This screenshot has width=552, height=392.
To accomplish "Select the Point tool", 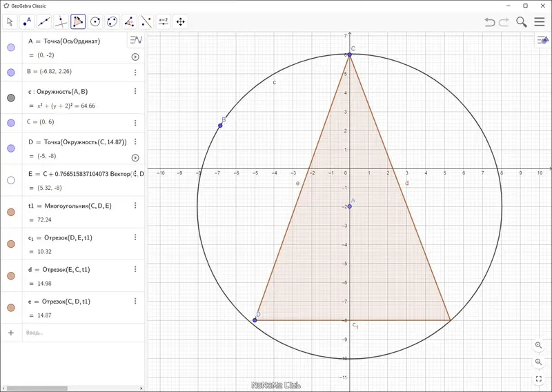I will pos(27,22).
